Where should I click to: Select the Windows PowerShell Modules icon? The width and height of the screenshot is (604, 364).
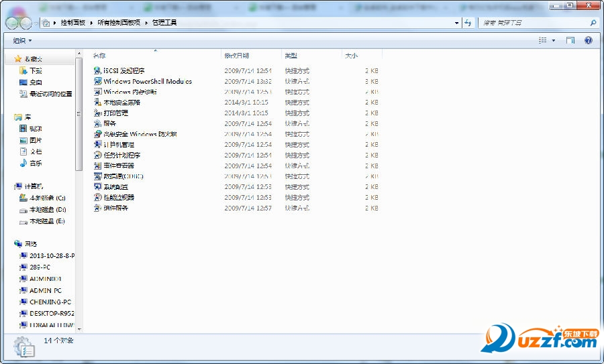pos(97,81)
